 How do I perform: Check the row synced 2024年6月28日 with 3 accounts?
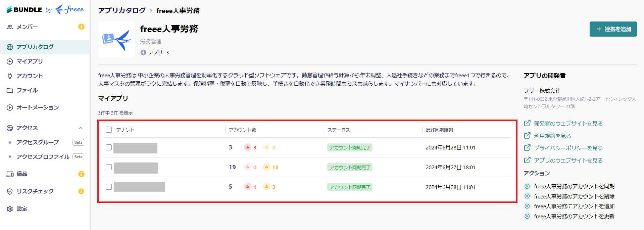[109, 147]
